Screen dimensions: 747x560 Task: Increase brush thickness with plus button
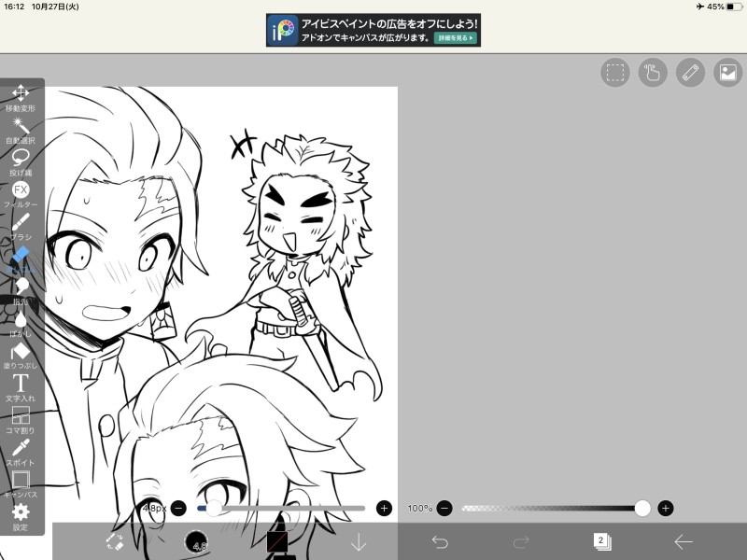point(384,508)
